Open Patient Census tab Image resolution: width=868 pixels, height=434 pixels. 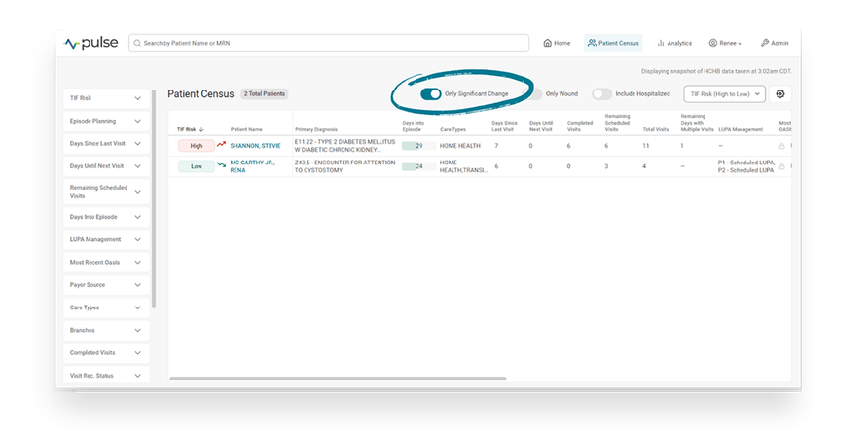point(613,43)
